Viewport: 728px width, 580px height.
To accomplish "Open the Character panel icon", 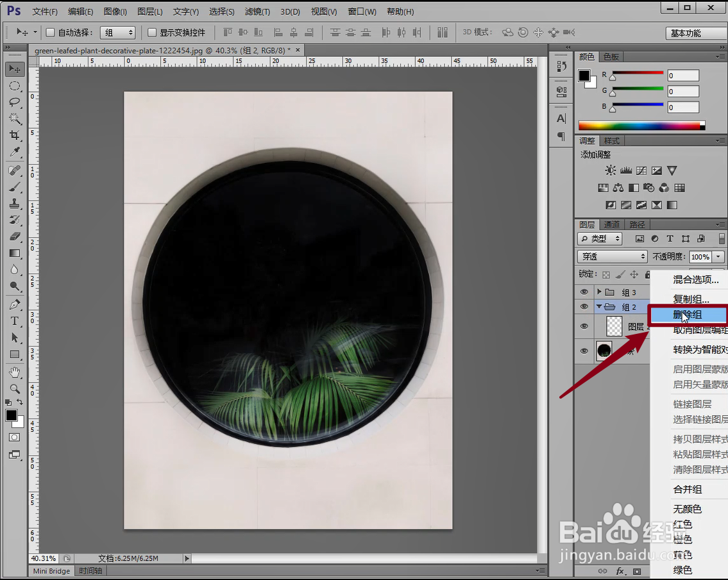I will (x=561, y=119).
